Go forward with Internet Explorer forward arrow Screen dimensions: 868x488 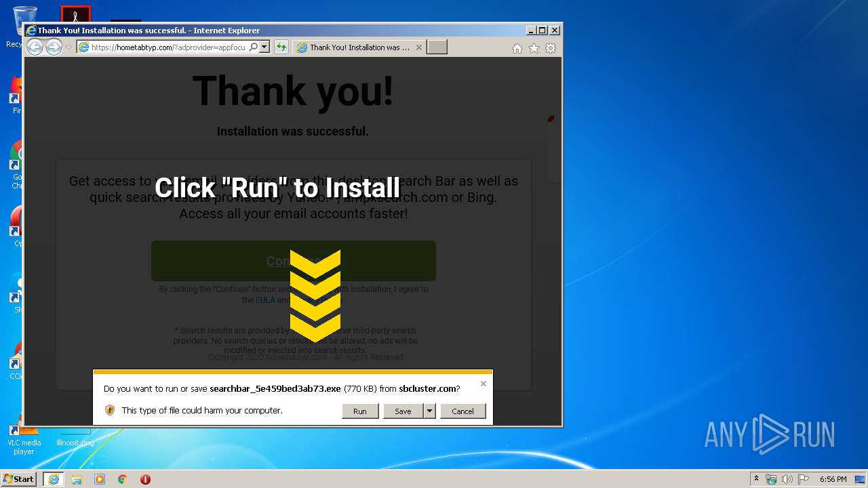point(54,47)
